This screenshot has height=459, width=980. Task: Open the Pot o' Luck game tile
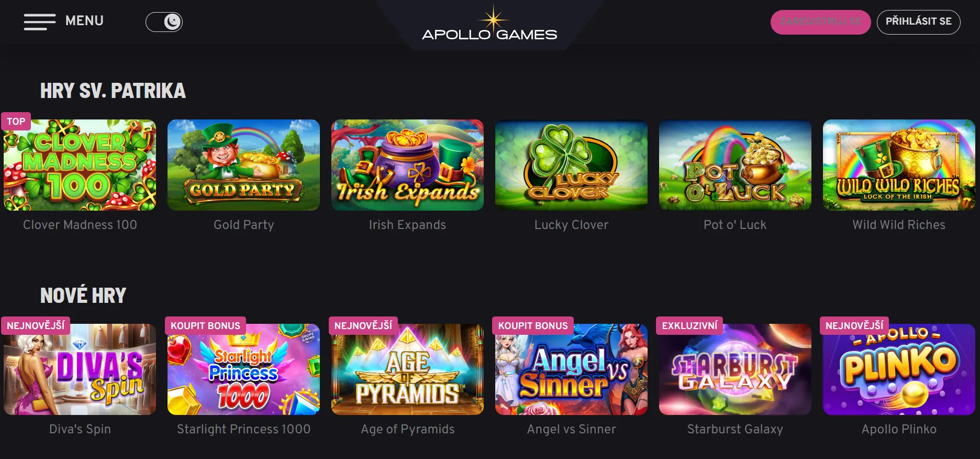pos(735,165)
